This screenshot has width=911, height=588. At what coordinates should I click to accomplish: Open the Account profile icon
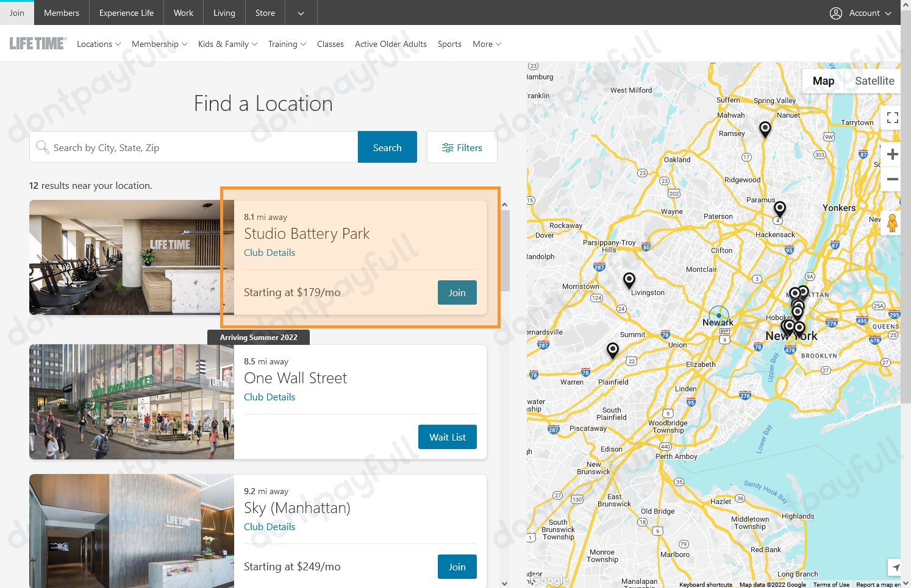836,13
